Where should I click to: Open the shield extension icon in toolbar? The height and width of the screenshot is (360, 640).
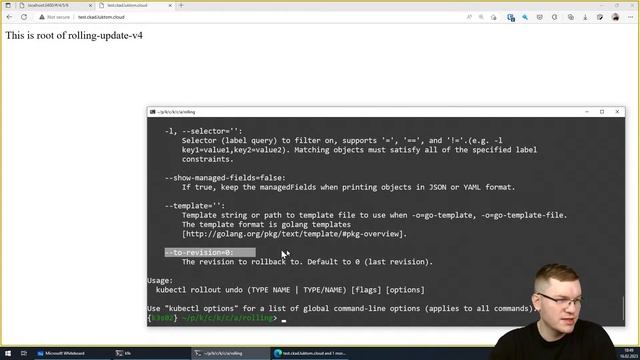[540, 17]
